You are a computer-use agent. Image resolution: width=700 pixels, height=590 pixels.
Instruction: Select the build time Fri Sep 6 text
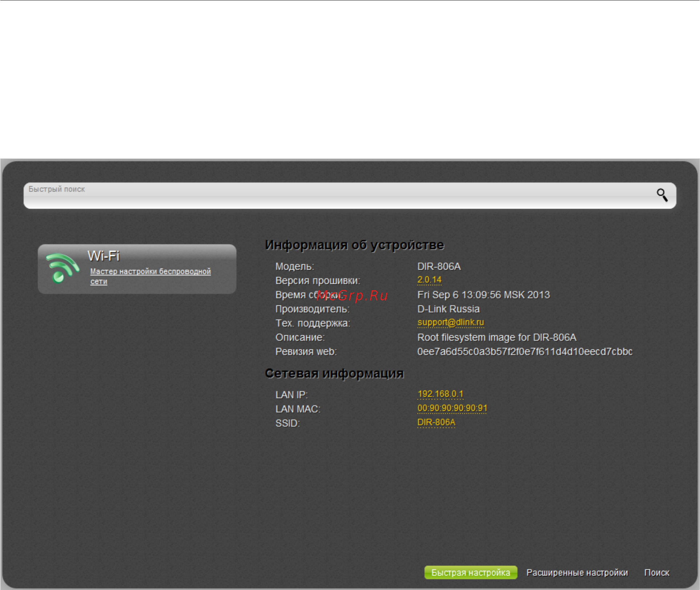tap(483, 295)
